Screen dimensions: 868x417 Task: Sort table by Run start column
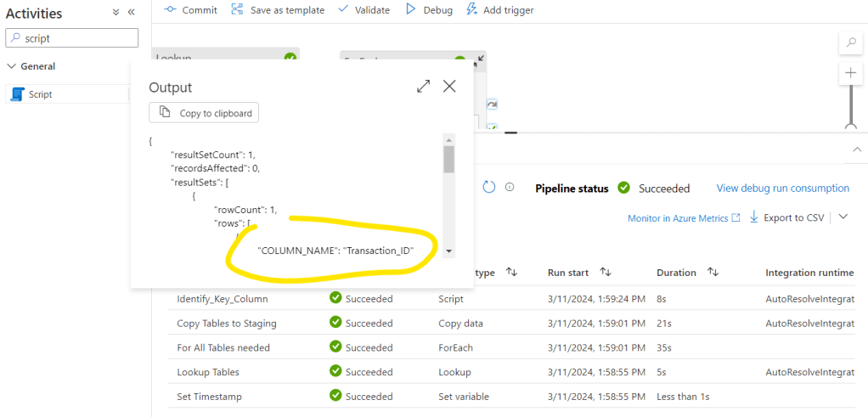pyautogui.click(x=606, y=273)
